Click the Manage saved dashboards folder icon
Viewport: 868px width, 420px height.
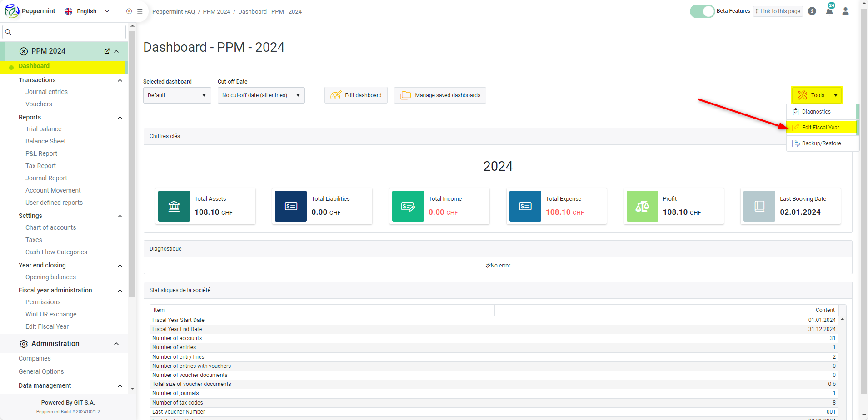coord(405,95)
